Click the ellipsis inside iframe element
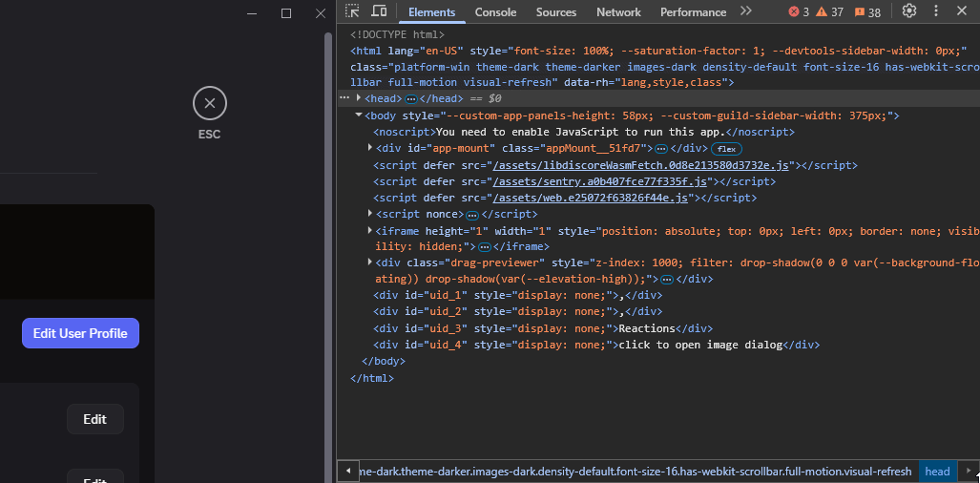The width and height of the screenshot is (980, 483). (x=485, y=247)
